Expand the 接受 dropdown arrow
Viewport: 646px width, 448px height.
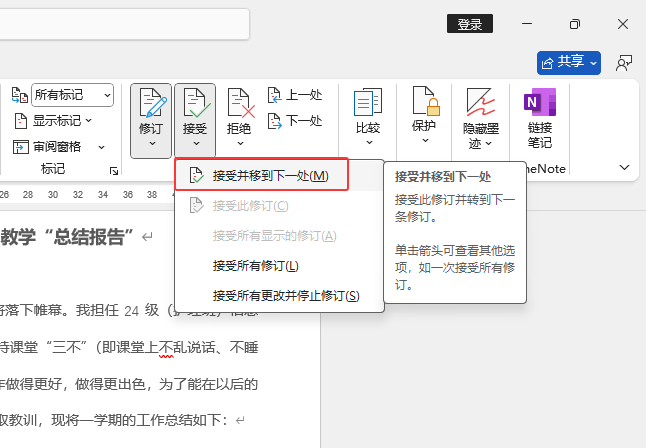tap(196, 143)
